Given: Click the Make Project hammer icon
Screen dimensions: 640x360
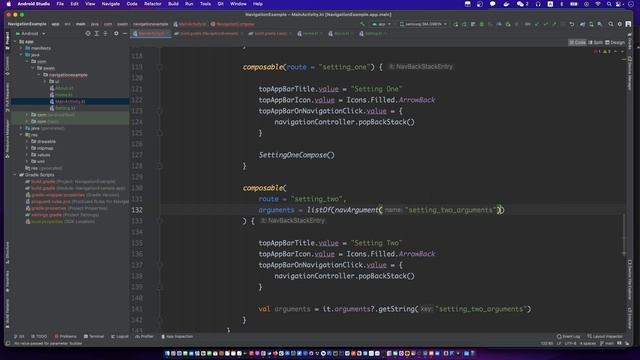Looking at the screenshot, I should point(362,24).
